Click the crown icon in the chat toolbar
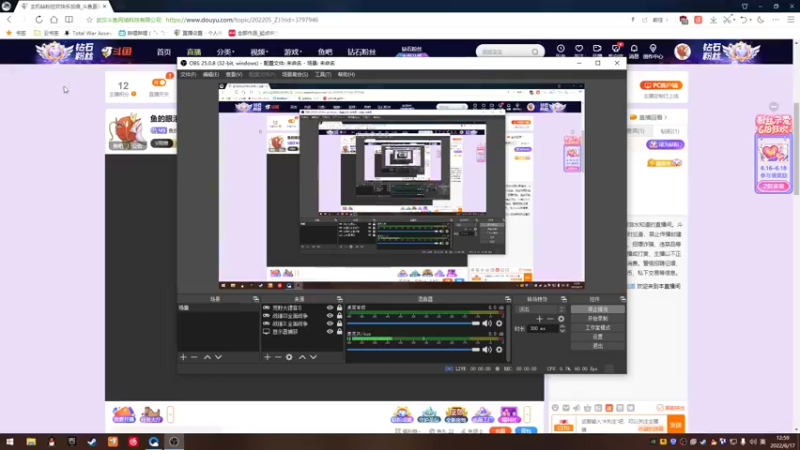Screen dimensions: 800x450 587,408
